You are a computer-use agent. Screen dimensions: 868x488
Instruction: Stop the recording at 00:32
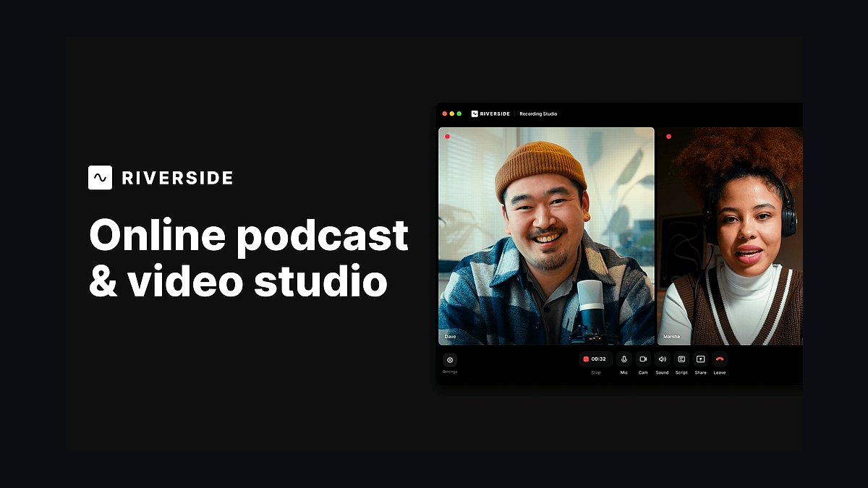coord(595,359)
